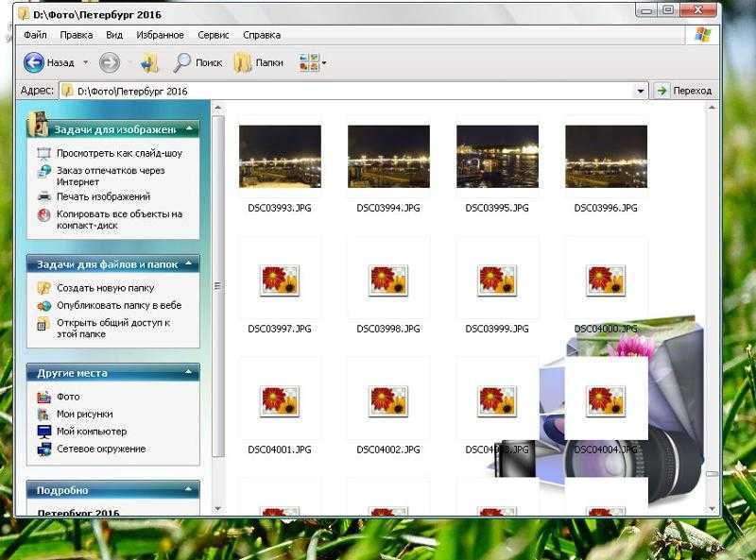
Task: Click Создать новую папку link
Action: pyautogui.click(x=105, y=288)
